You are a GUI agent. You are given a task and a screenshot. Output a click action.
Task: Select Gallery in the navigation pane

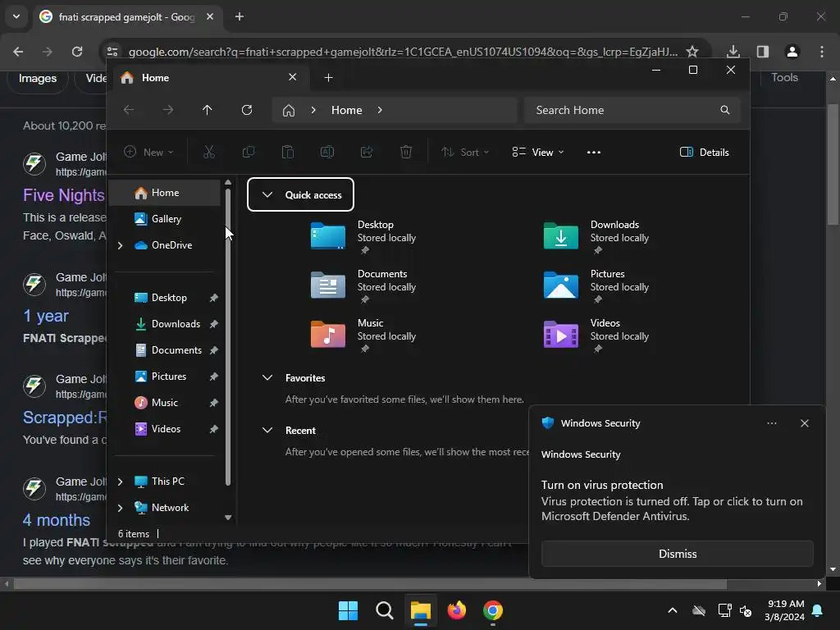pyautogui.click(x=166, y=218)
